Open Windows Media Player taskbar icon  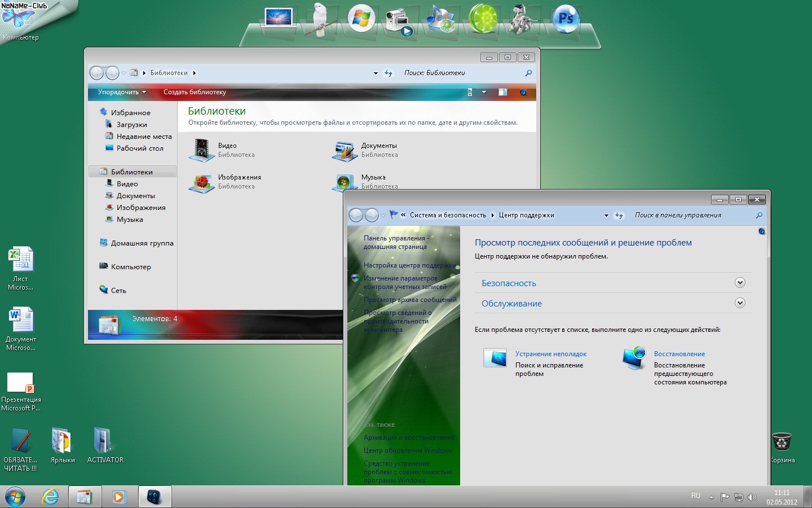118,497
